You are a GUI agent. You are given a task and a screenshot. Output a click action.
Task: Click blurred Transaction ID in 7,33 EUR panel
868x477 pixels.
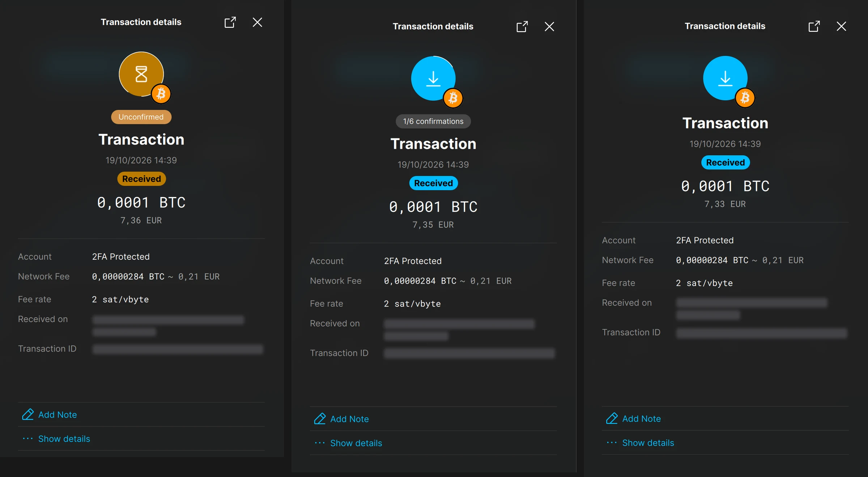point(762,333)
